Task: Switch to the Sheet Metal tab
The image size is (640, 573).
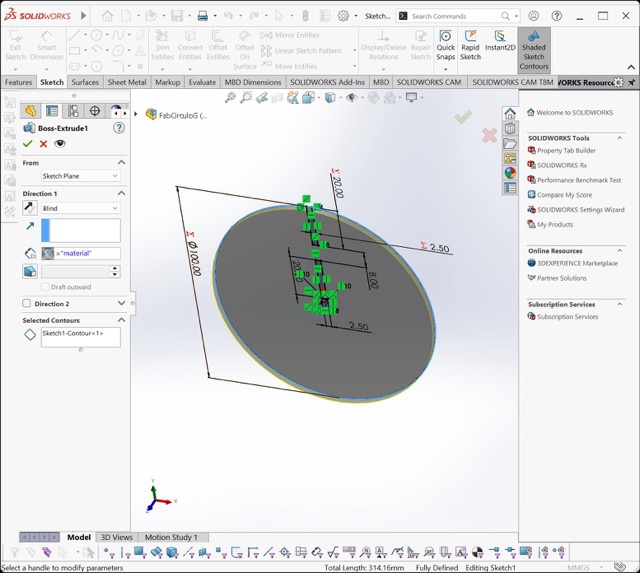Action: click(x=127, y=82)
